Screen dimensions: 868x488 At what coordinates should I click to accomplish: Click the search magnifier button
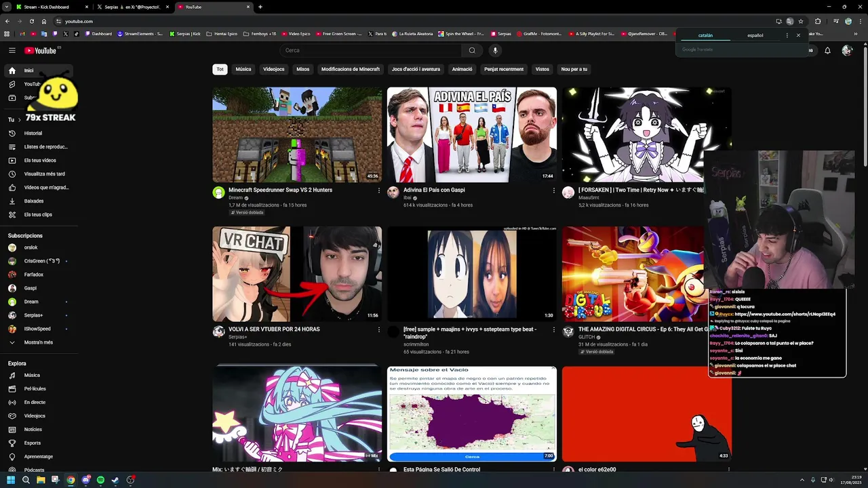(x=472, y=50)
